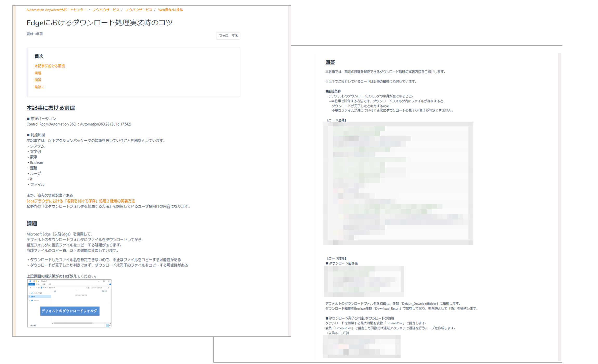Go to Web操作/UI操作 breadcrumb category

point(170,10)
